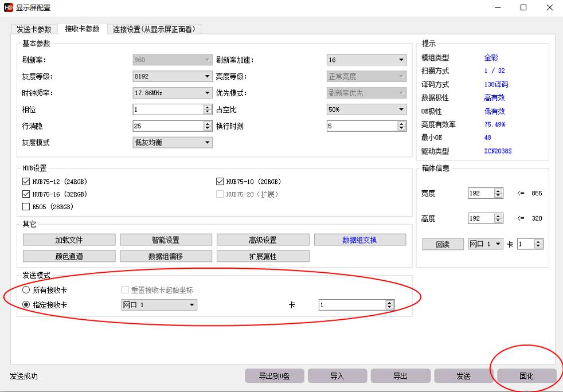Open the 数据组交换 data group exchange dialog

[x=359, y=240]
